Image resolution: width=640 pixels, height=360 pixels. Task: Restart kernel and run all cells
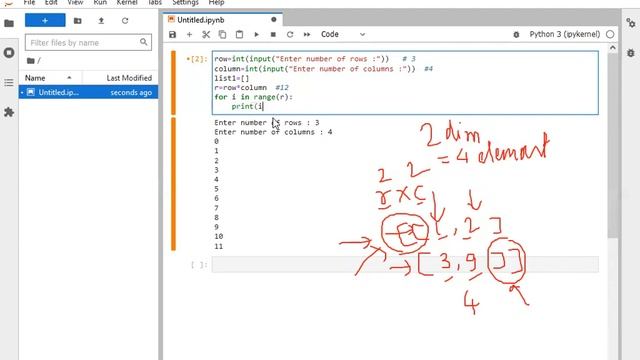(307, 35)
